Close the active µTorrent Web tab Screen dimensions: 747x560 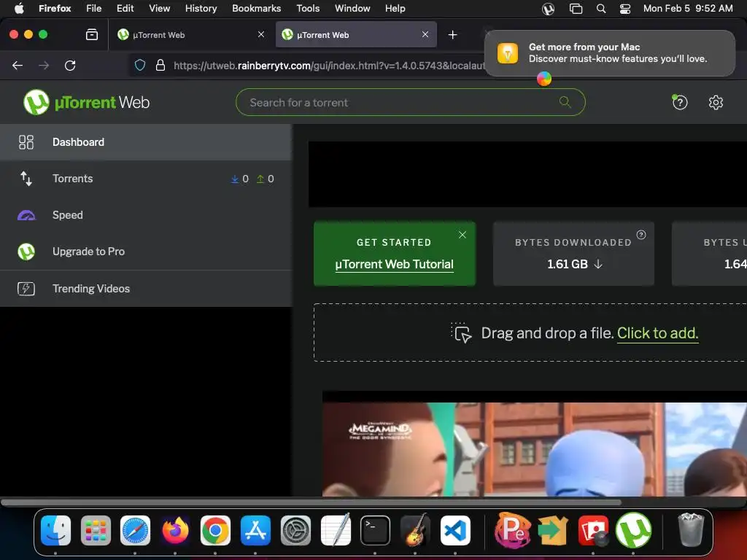[425, 34]
